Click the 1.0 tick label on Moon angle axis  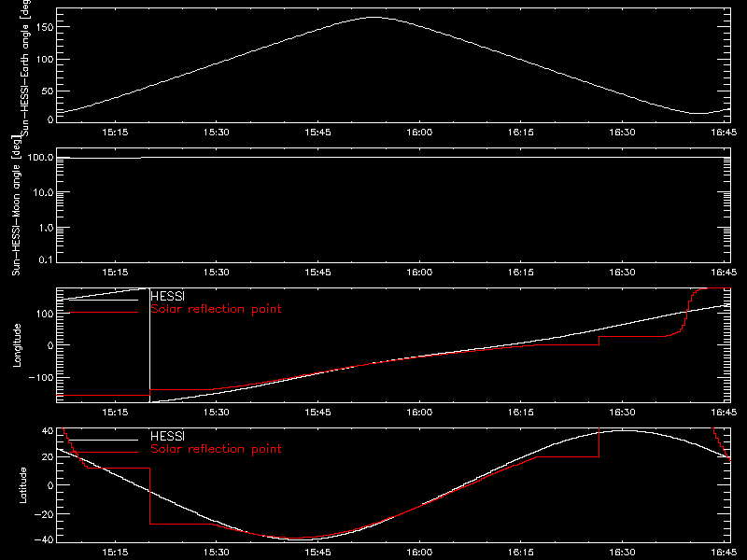[x=46, y=228]
